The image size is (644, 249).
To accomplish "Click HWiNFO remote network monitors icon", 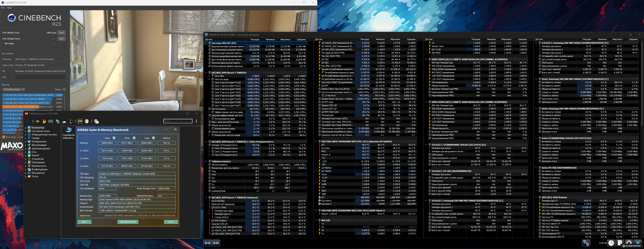I will click(x=586, y=243).
